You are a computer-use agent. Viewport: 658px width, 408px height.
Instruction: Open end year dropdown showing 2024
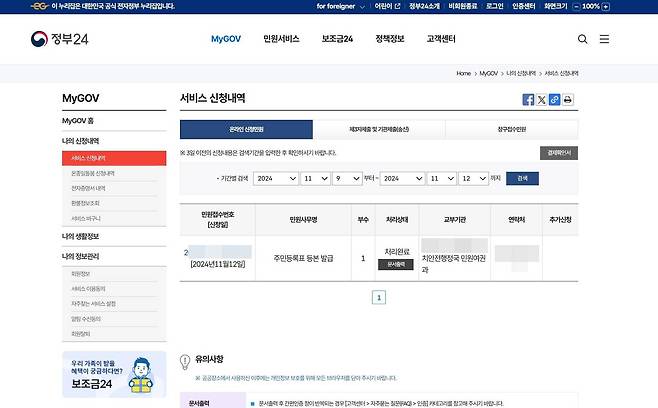pyautogui.click(x=402, y=178)
